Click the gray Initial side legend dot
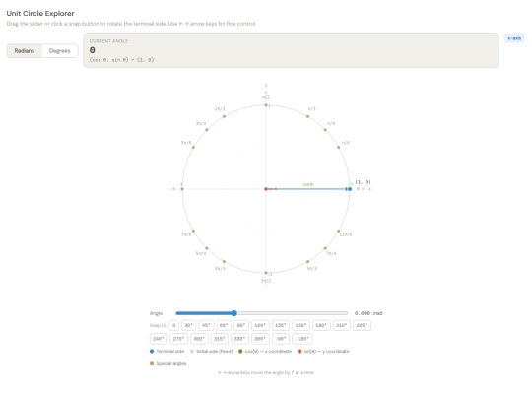532x399 pixels. point(192,351)
